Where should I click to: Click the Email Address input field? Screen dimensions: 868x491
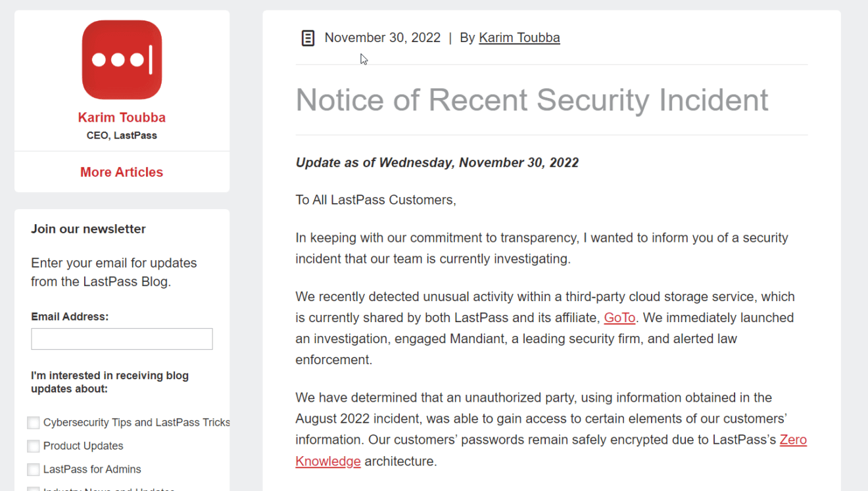point(122,339)
